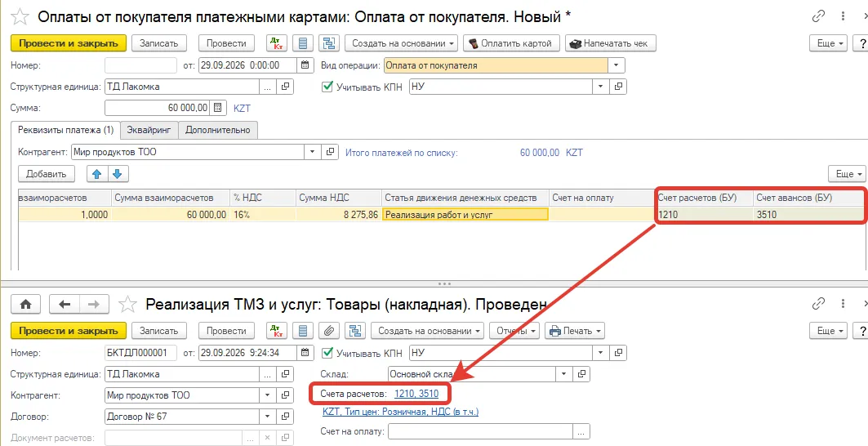Expand Контрагент dropdown in Реализация
The height and width of the screenshot is (446, 868).
267,395
